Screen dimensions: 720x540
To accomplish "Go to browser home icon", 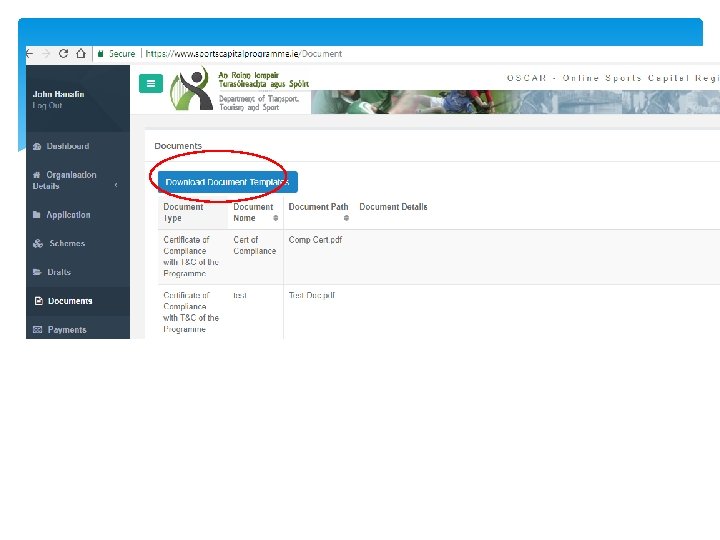I will (x=81, y=53).
